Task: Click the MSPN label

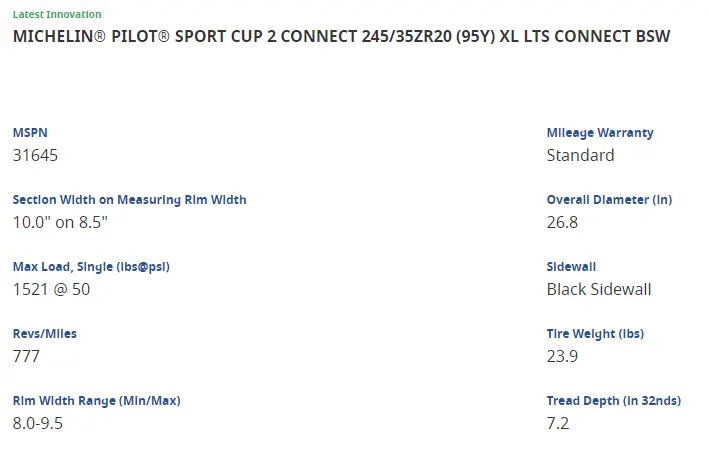Action: pos(30,133)
